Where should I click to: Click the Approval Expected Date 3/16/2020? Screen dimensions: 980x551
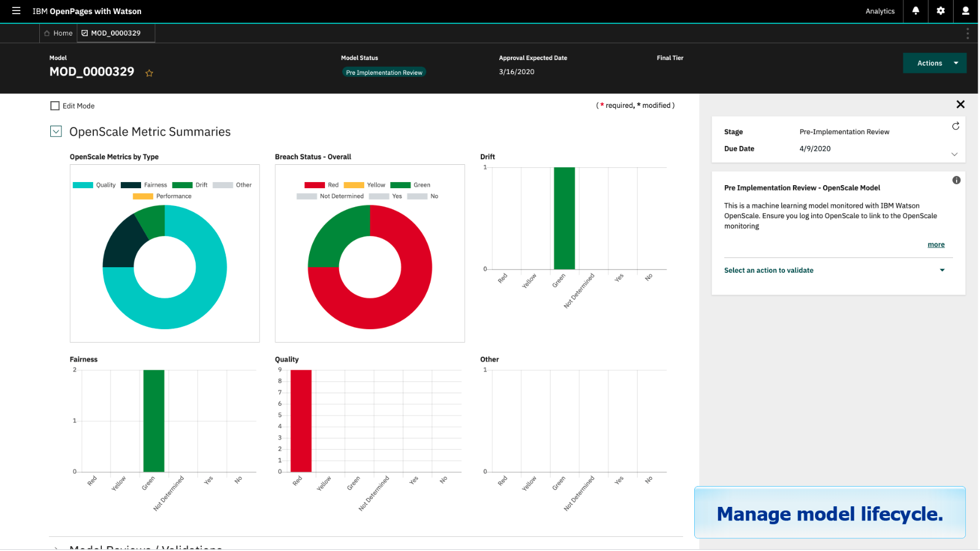click(x=516, y=72)
